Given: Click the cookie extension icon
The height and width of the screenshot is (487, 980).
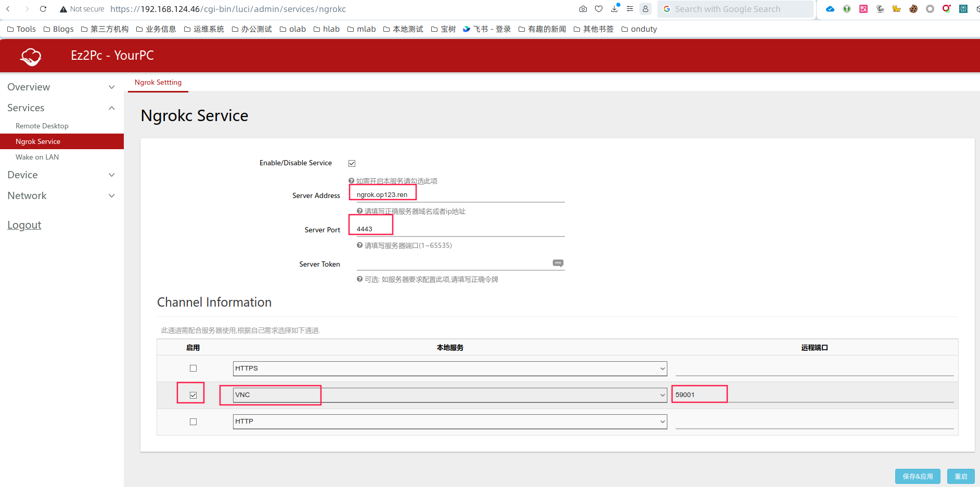Looking at the screenshot, I should point(913,9).
